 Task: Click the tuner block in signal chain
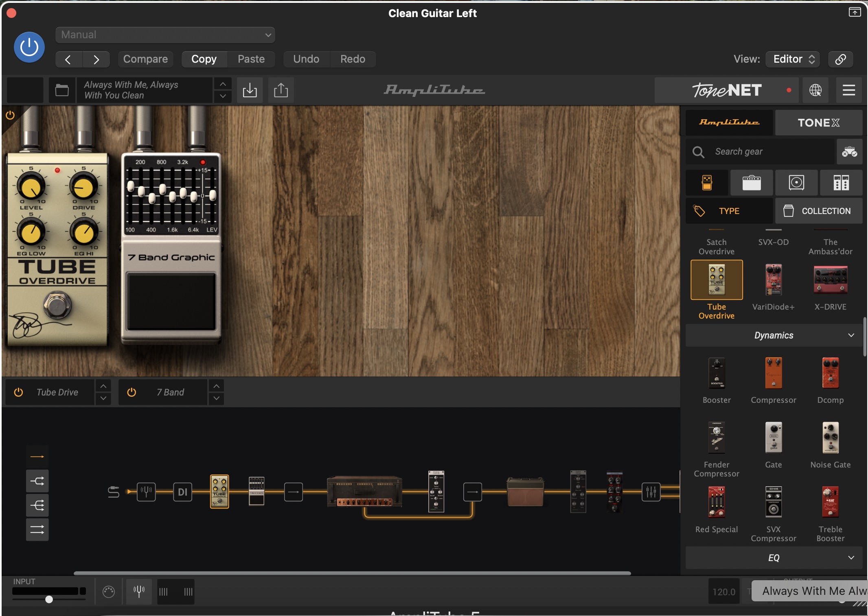coord(146,491)
